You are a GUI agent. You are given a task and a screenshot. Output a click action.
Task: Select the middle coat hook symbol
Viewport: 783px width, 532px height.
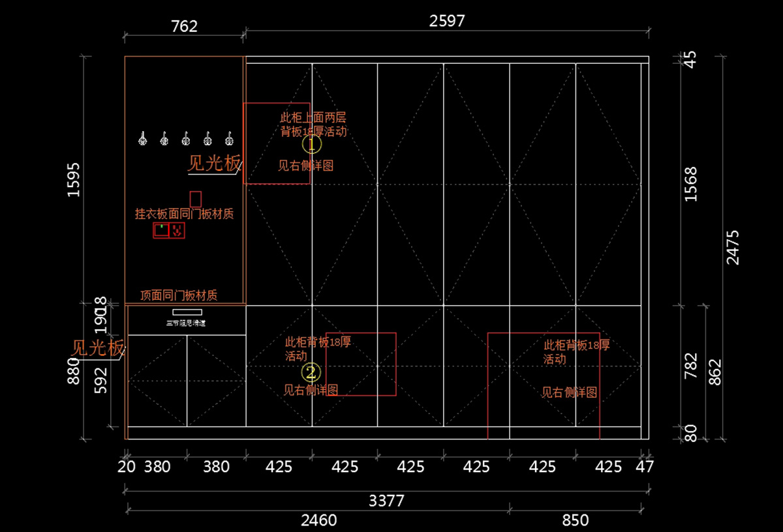coord(185,138)
